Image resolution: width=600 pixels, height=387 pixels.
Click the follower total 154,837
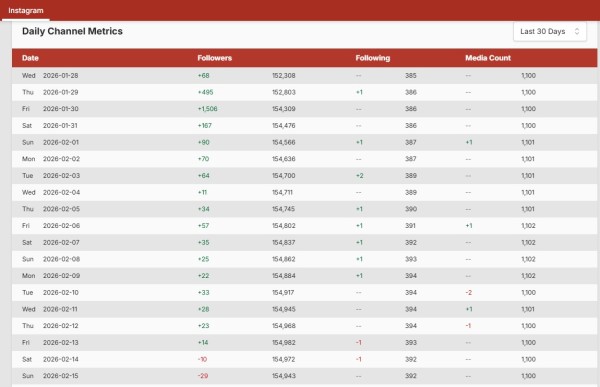tap(284, 242)
